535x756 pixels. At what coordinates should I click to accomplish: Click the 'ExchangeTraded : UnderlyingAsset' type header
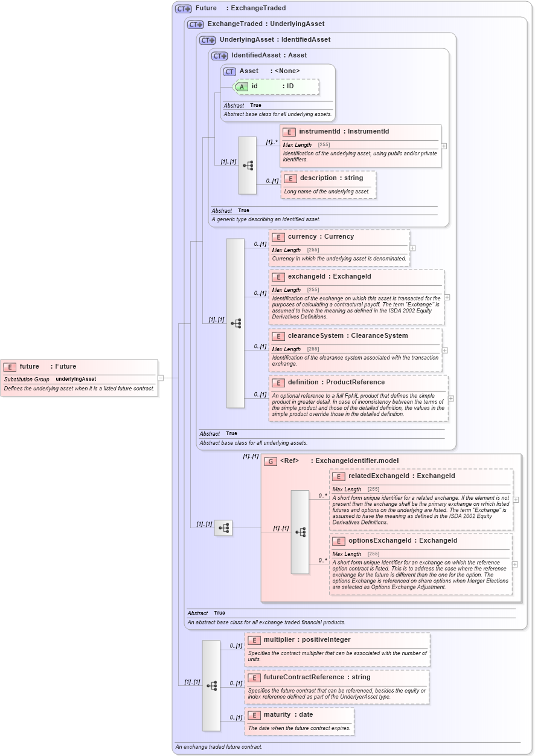pyautogui.click(x=266, y=24)
